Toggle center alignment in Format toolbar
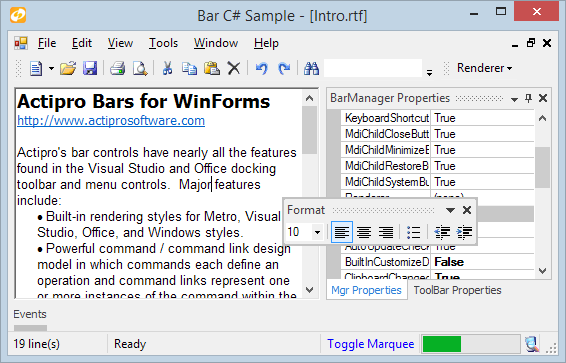The height and width of the screenshot is (363, 566). coord(364,232)
